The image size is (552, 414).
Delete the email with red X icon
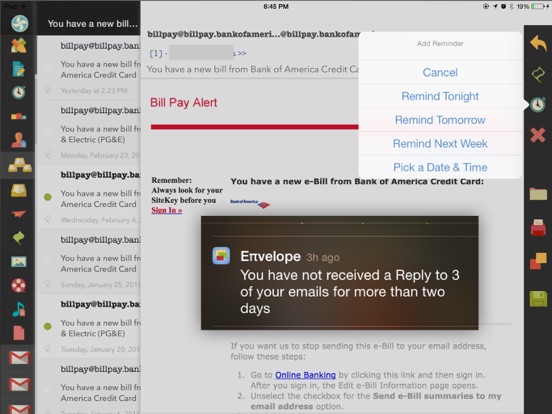tap(538, 135)
